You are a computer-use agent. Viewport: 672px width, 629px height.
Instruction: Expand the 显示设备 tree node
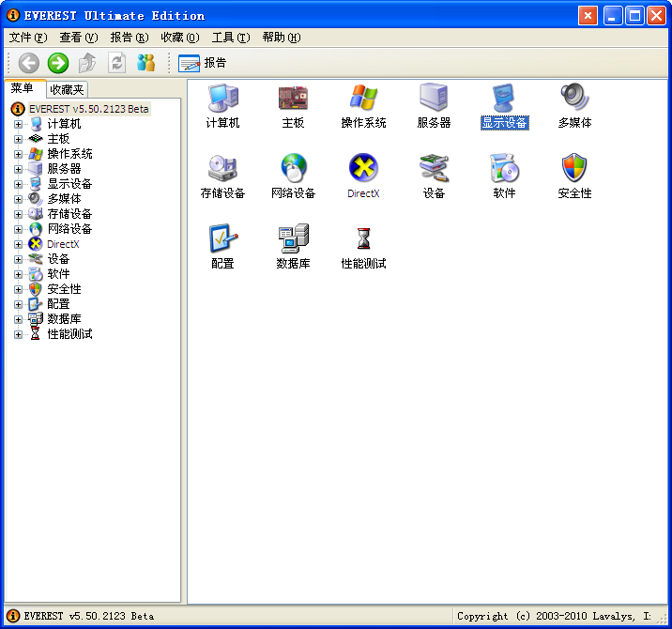(18, 184)
